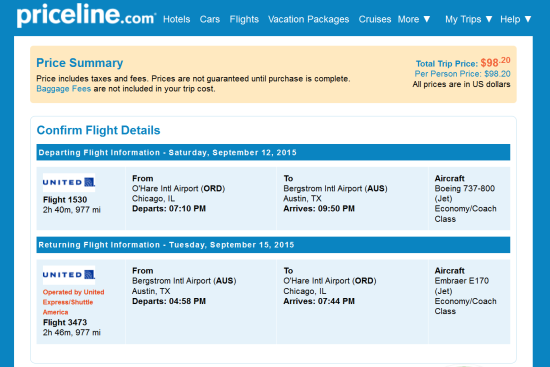Click the Confirm Flight Details heading
This screenshot has width=550, height=367.
tap(99, 130)
